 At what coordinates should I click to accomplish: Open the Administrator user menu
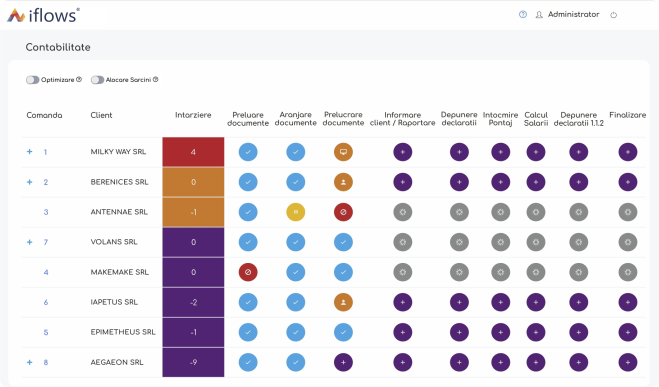tap(568, 14)
